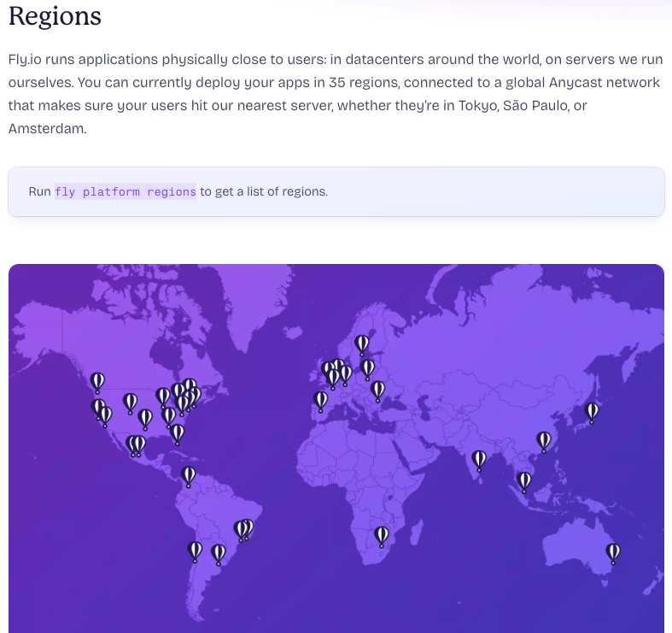Select the Tokyo balloon marker in Japan

point(592,413)
